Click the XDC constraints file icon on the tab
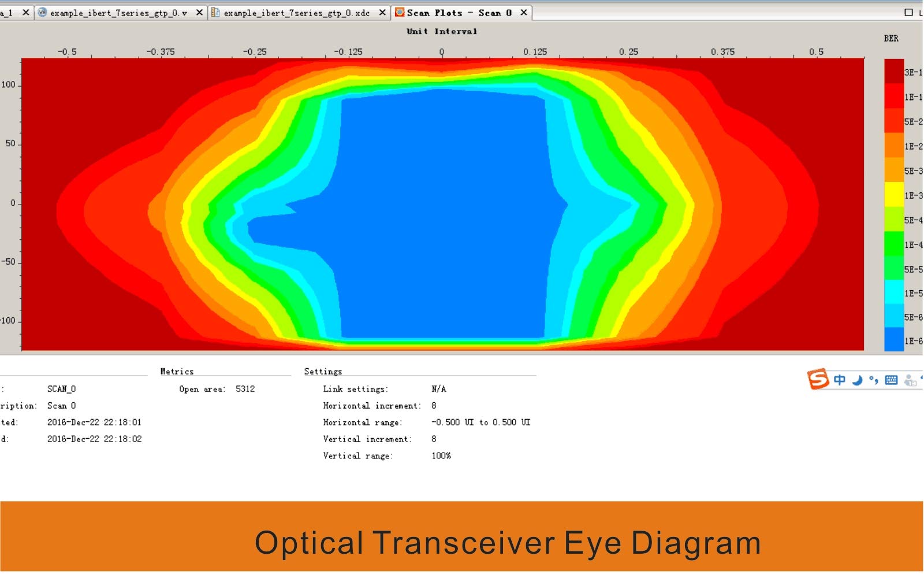 215,12
